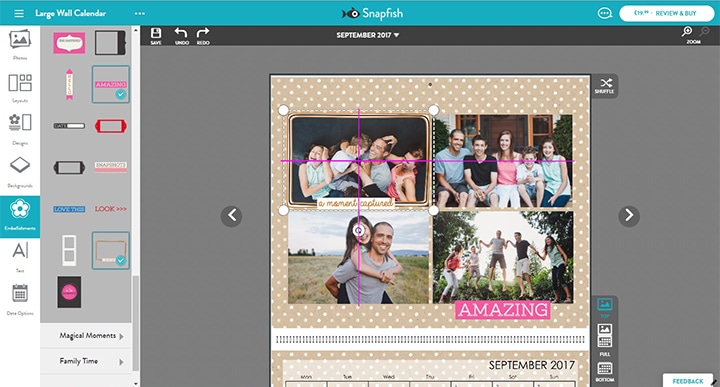This screenshot has height=387, width=720.
Task: Switch to the Full page view
Action: [604, 340]
